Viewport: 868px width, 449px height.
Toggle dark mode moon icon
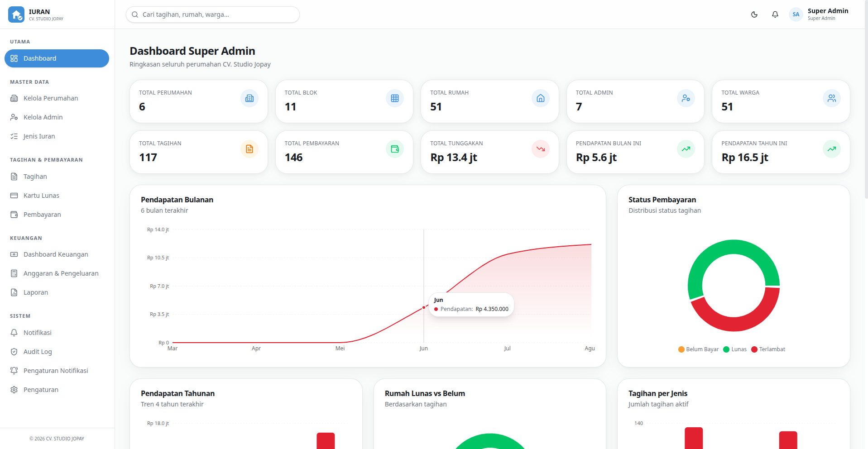(754, 14)
